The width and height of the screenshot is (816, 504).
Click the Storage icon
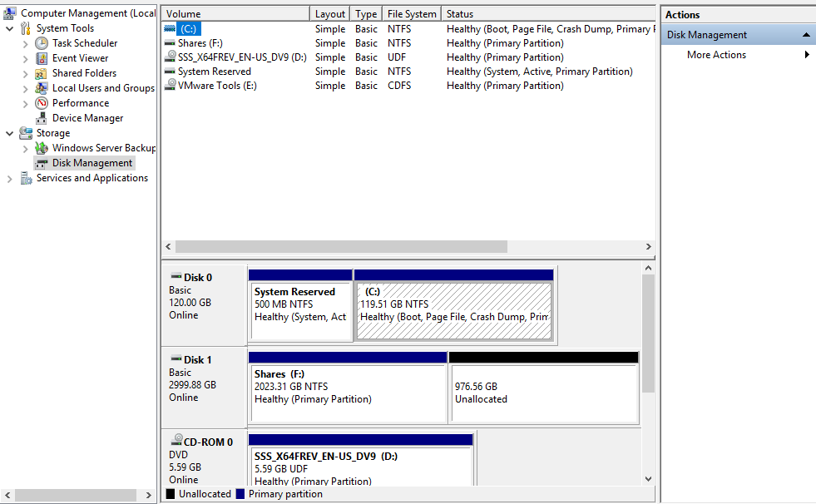tap(26, 133)
